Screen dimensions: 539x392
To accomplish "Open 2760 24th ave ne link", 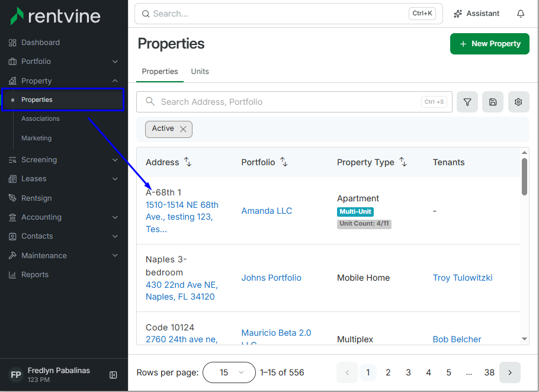I will (181, 339).
